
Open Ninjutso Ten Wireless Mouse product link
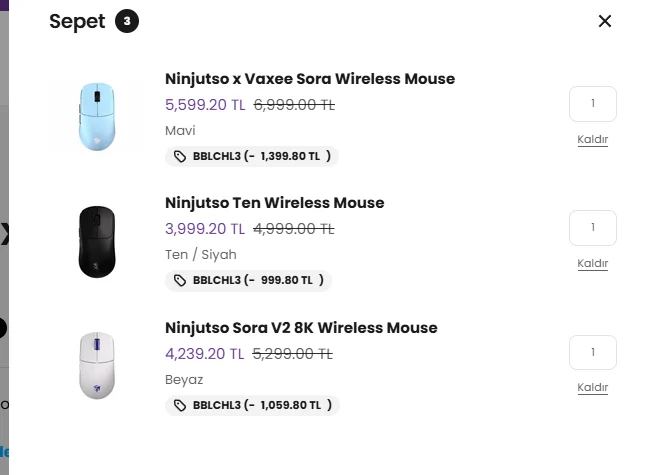click(274, 203)
